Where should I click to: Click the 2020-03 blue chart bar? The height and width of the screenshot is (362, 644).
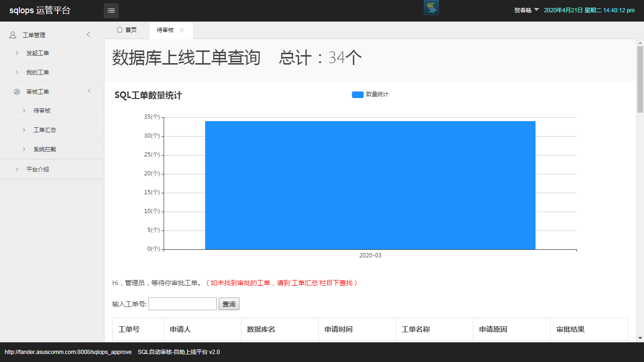370,185
